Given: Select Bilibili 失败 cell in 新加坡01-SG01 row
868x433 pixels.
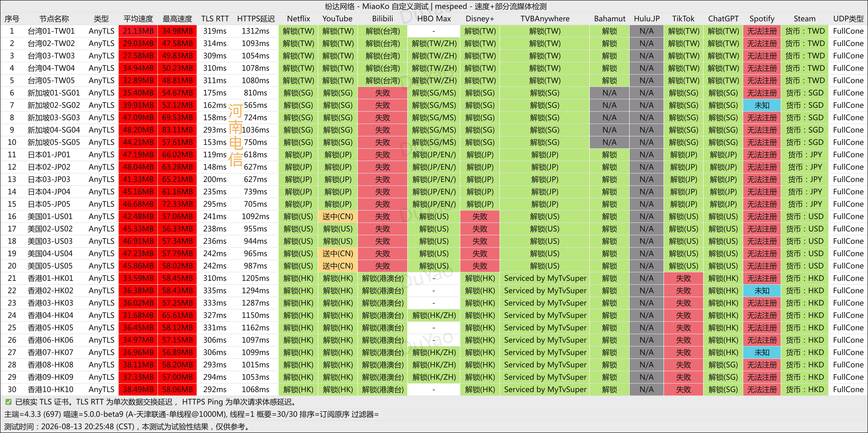Looking at the screenshot, I should 383,93.
